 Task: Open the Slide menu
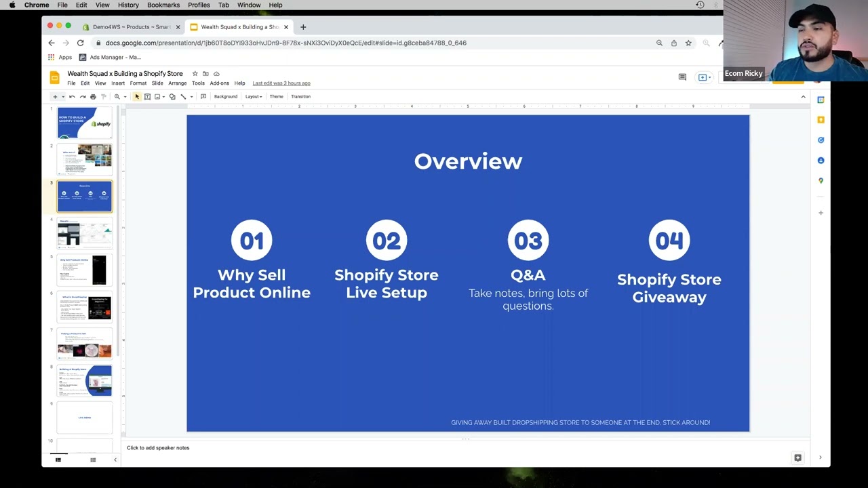[157, 83]
